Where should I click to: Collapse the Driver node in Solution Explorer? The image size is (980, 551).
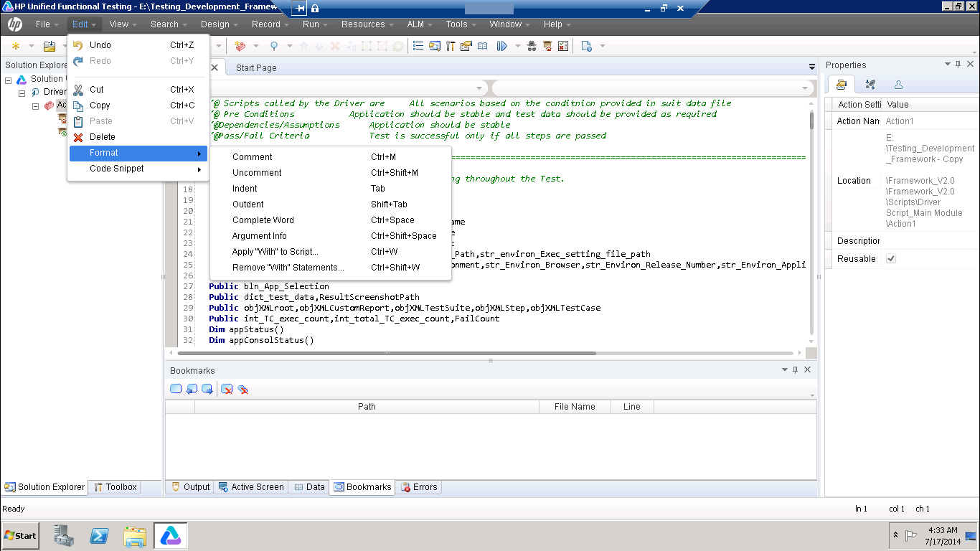click(x=22, y=92)
